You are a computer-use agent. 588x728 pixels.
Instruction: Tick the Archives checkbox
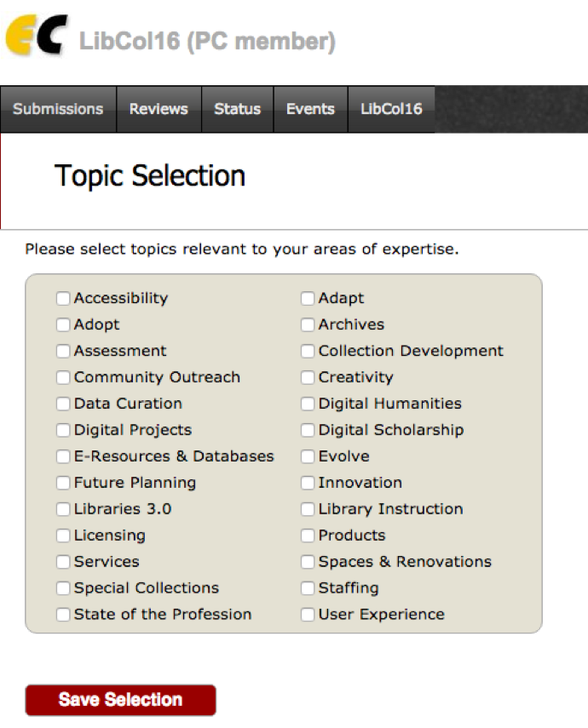[308, 324]
